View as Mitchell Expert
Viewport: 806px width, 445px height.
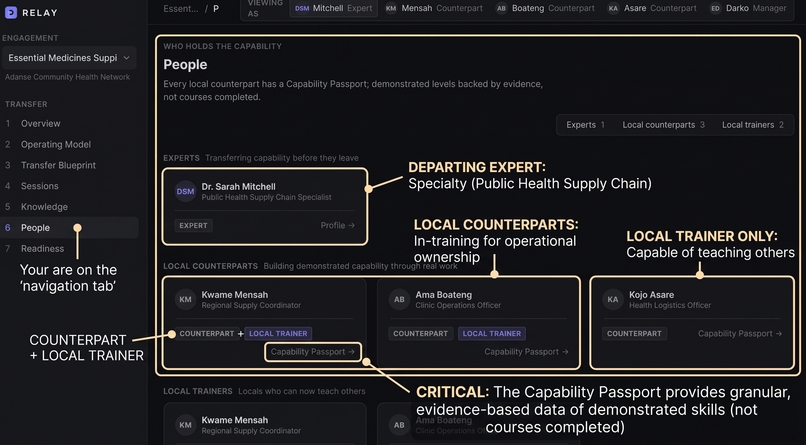click(334, 8)
